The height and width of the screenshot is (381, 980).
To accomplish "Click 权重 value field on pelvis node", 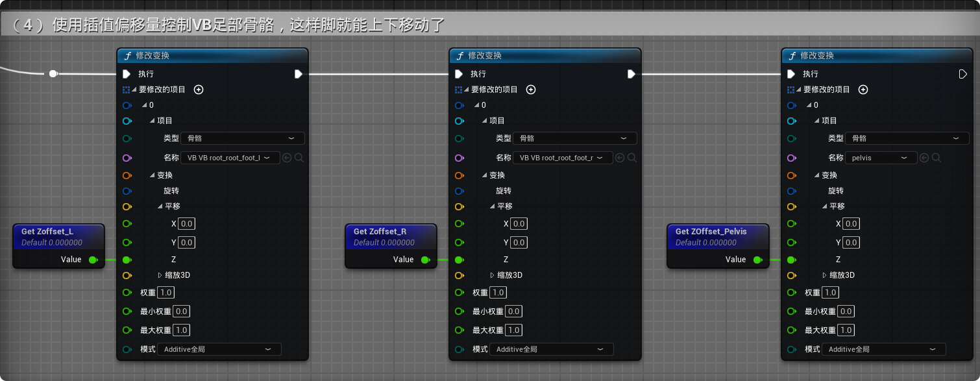I will point(830,293).
